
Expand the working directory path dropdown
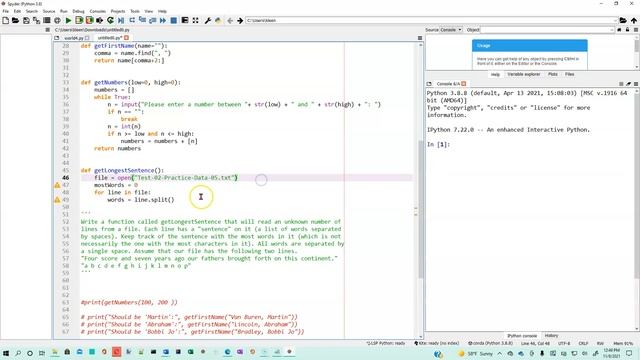point(615,20)
